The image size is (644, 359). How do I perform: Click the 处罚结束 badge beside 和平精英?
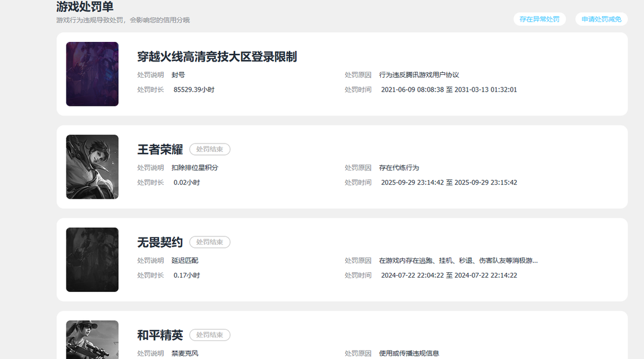(x=210, y=334)
